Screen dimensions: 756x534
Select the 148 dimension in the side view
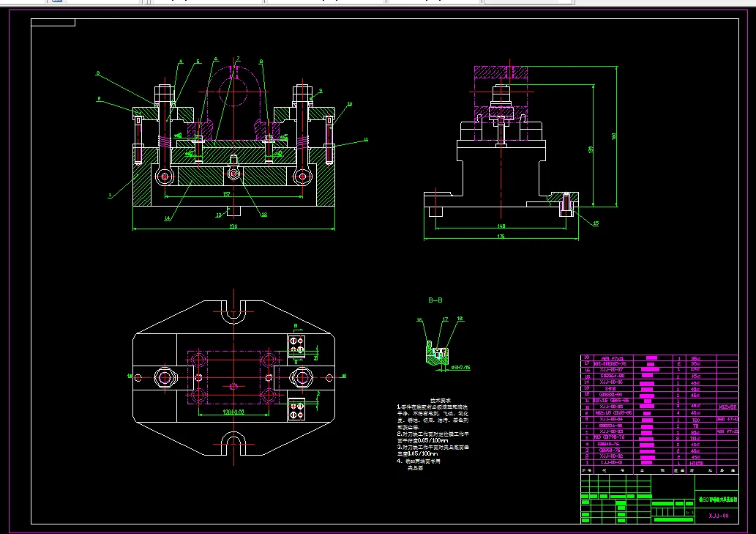pyautogui.click(x=501, y=226)
